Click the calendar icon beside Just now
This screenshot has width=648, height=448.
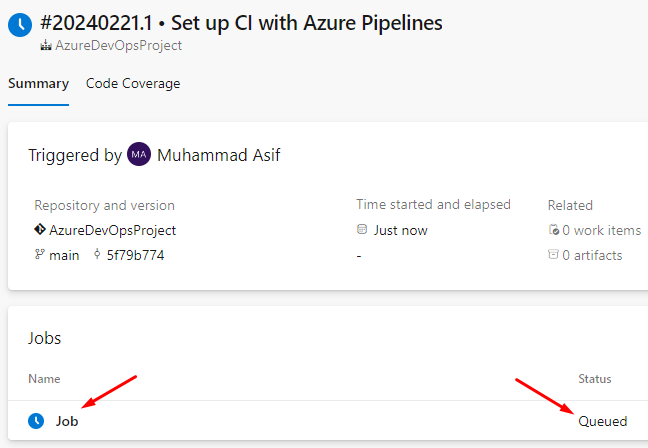(x=362, y=230)
